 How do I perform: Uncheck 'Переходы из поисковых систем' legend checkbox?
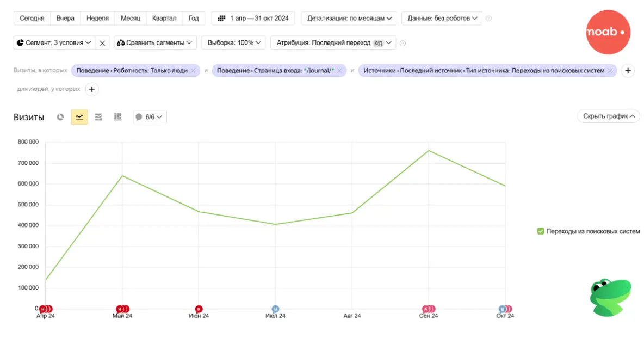pyautogui.click(x=541, y=231)
